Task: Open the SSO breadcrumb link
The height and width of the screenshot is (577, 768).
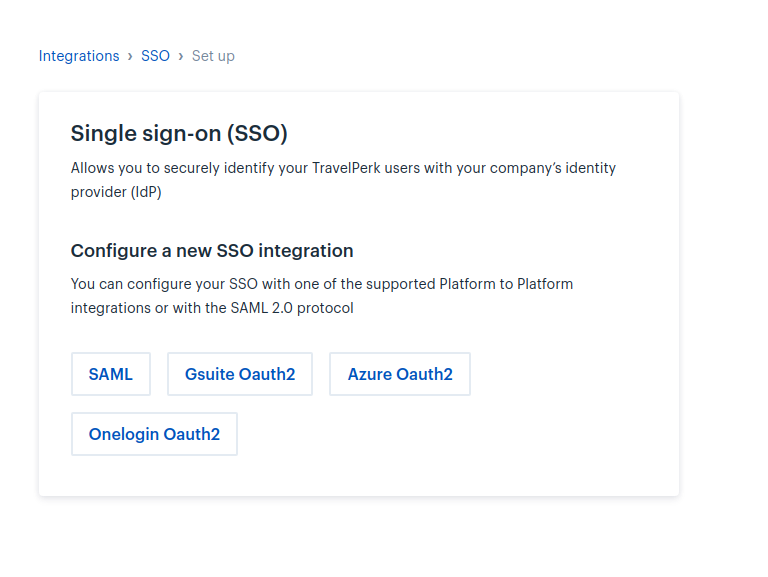Action: click(155, 56)
